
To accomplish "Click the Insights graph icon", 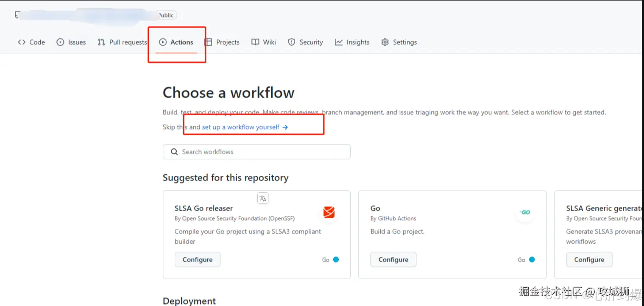I will tap(339, 42).
